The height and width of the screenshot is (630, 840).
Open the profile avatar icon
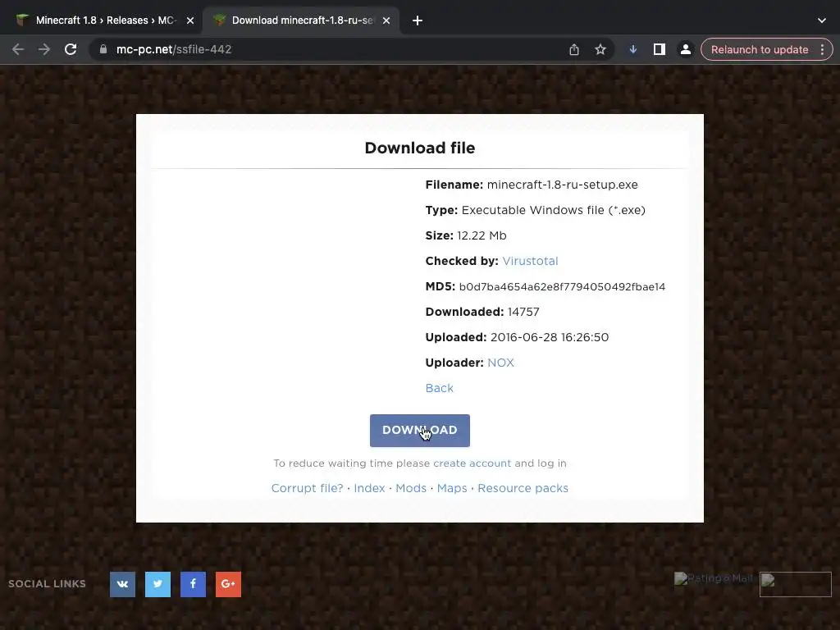685,49
